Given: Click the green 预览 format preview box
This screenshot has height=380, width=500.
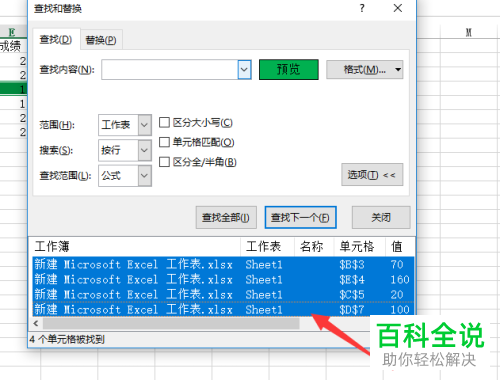Looking at the screenshot, I should coord(289,69).
